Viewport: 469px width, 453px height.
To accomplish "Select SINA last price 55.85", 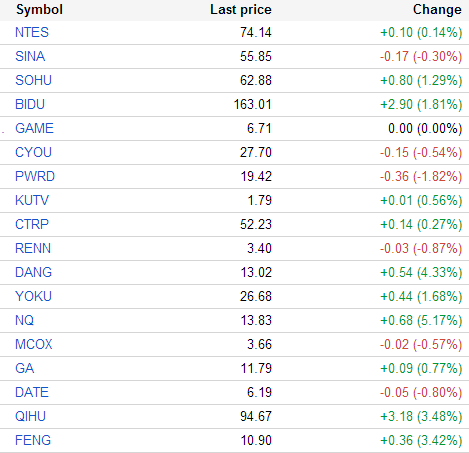I will point(256,56).
